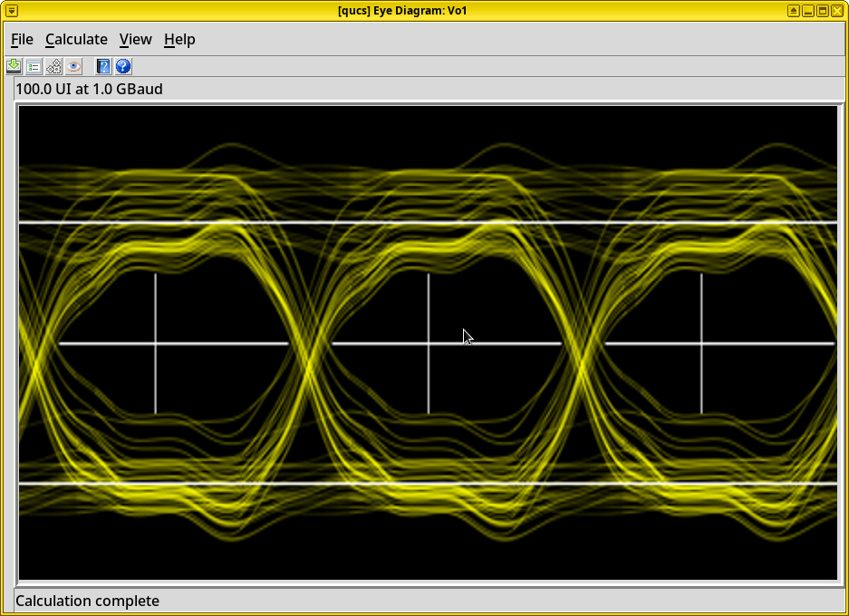Minimize the Eye Diagram window
This screenshot has width=849, height=616.
pyautogui.click(x=808, y=10)
